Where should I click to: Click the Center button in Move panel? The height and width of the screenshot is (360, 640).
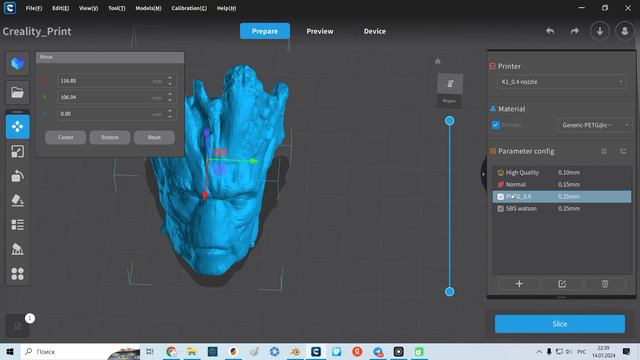coord(65,138)
